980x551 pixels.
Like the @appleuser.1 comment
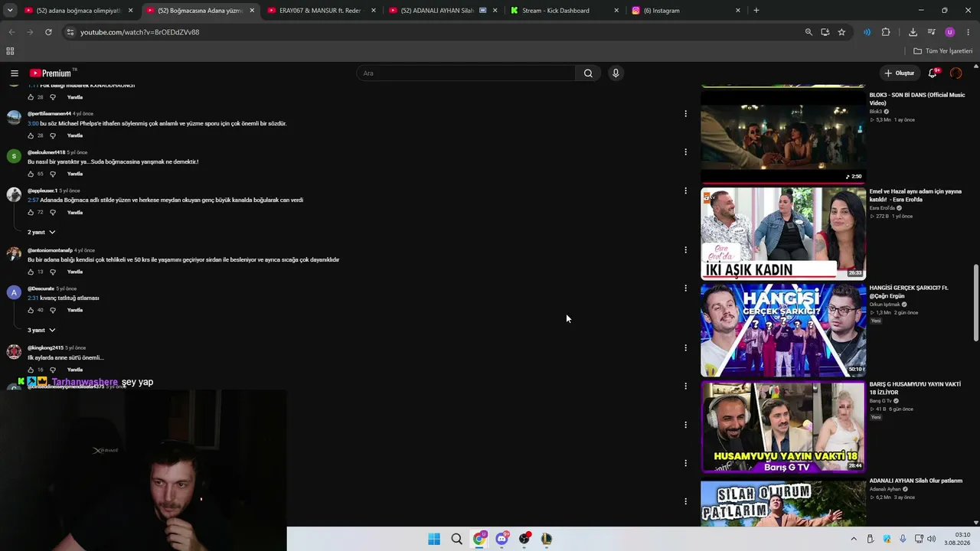click(x=31, y=212)
